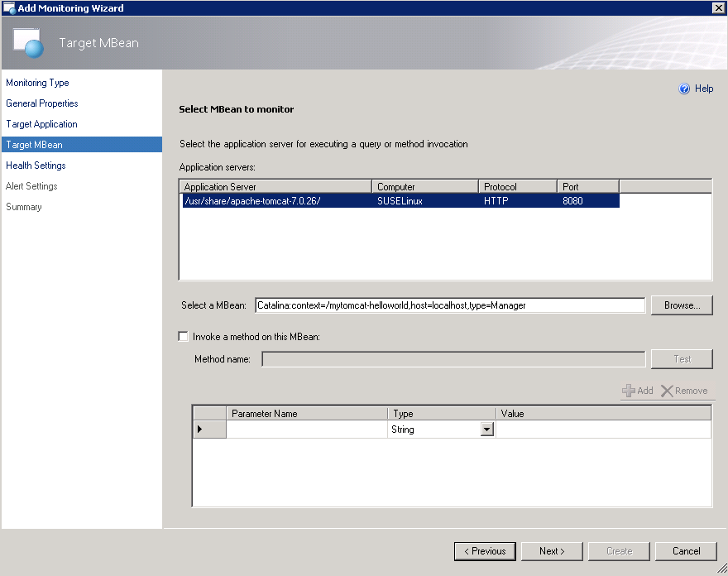Go to Target Application step
728x576 pixels.
41,124
